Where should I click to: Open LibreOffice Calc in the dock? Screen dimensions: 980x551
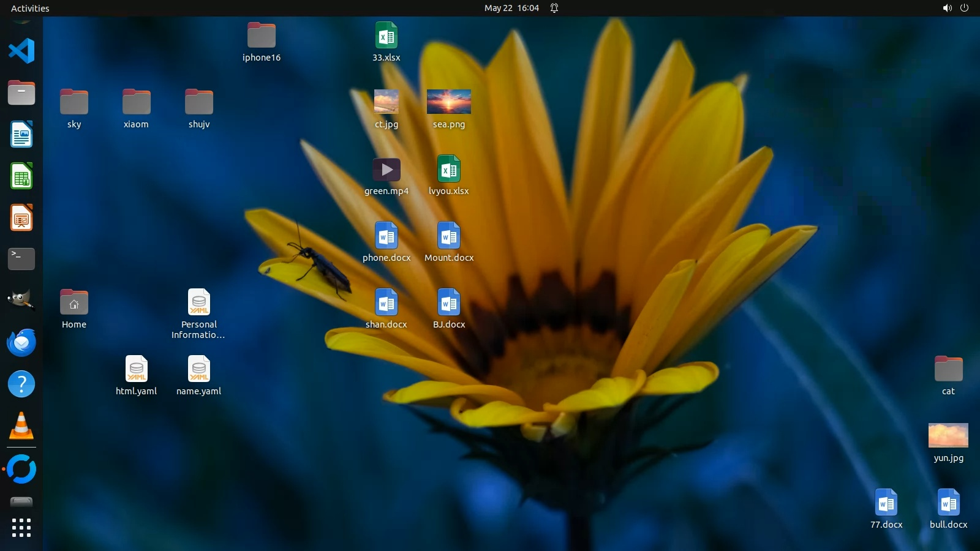tap(21, 176)
